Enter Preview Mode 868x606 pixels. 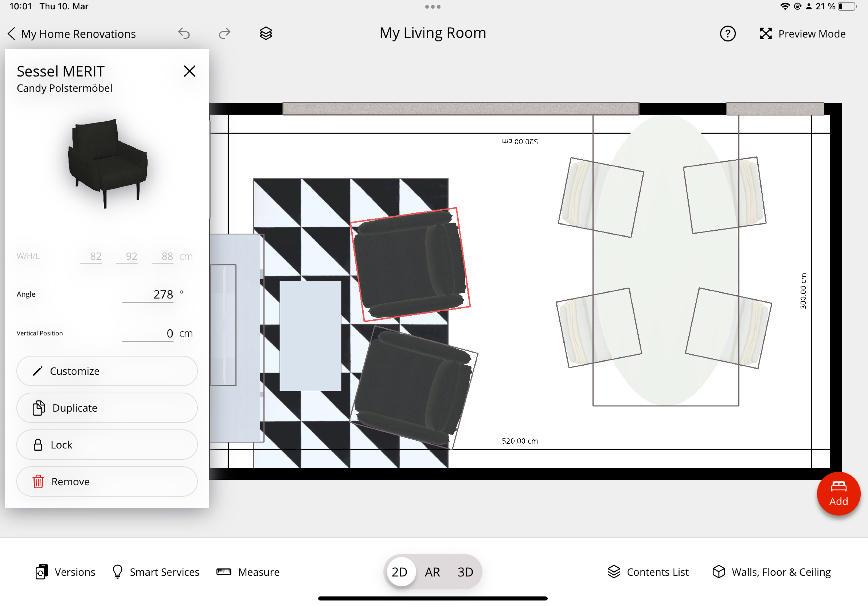(802, 34)
